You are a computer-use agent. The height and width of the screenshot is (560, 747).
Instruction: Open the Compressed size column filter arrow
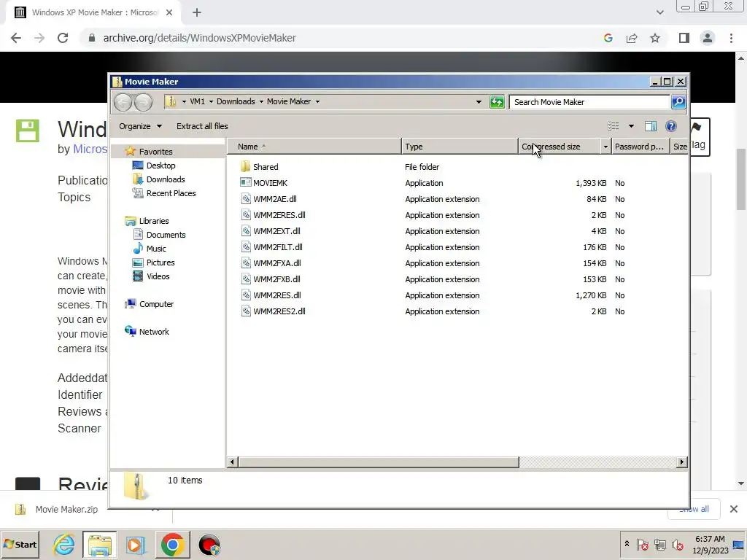pyautogui.click(x=605, y=147)
